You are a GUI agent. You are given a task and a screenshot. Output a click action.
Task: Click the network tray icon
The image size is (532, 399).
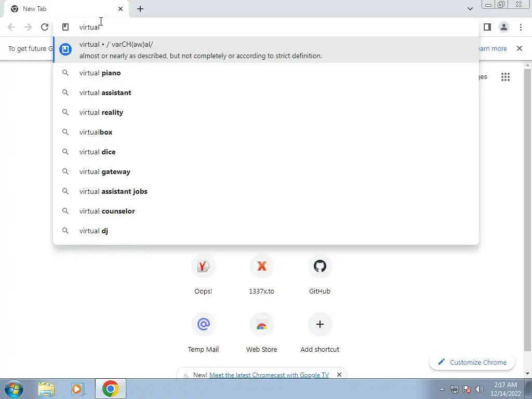tap(454, 389)
